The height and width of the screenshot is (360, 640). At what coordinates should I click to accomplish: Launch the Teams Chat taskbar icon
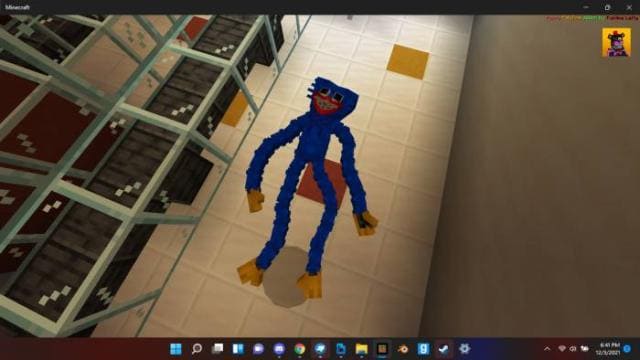click(258, 349)
